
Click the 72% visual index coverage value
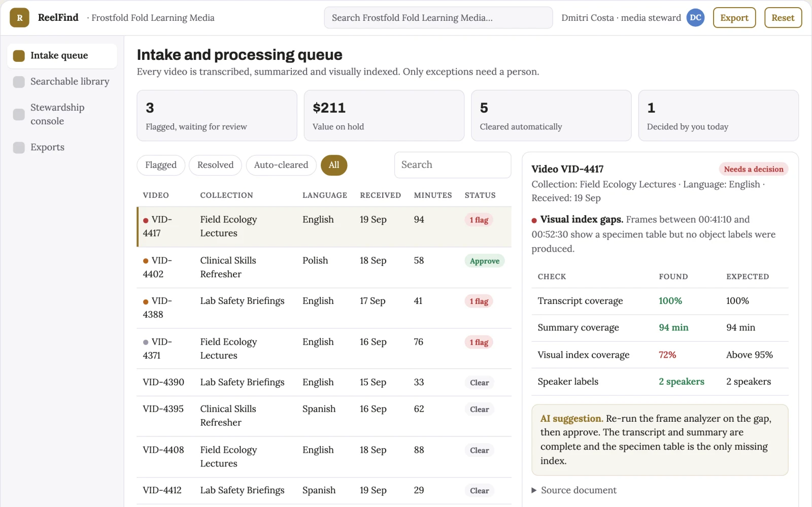(x=667, y=355)
